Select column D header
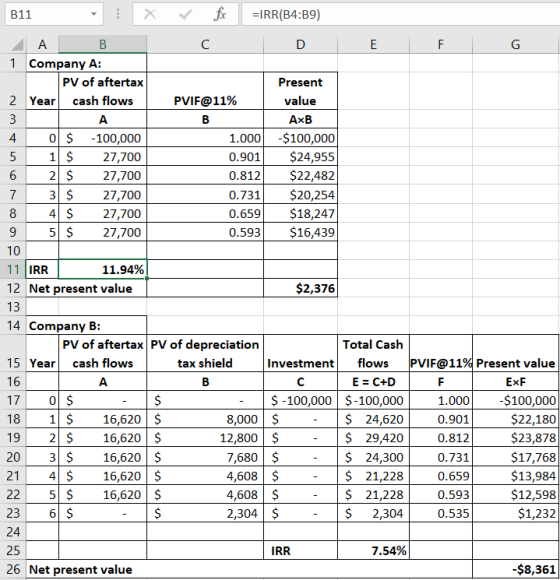Image resolution: width=560 pixels, height=580 pixels. (x=300, y=45)
